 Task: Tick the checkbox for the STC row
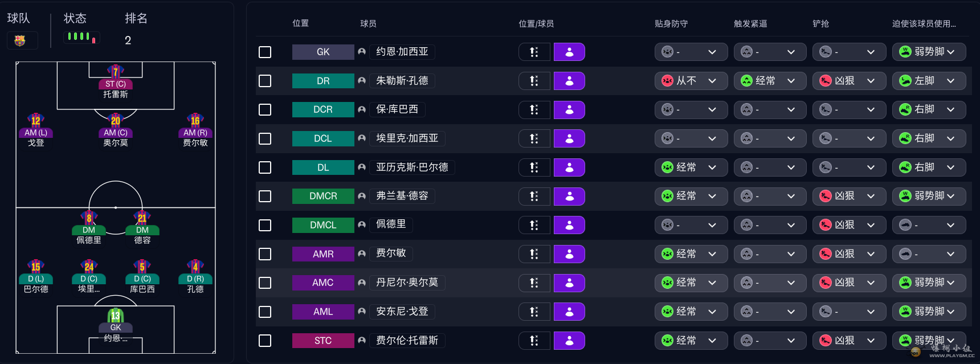(265, 341)
